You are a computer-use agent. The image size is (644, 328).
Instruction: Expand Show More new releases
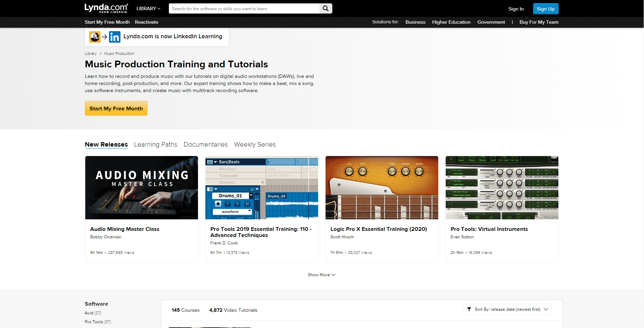click(321, 275)
